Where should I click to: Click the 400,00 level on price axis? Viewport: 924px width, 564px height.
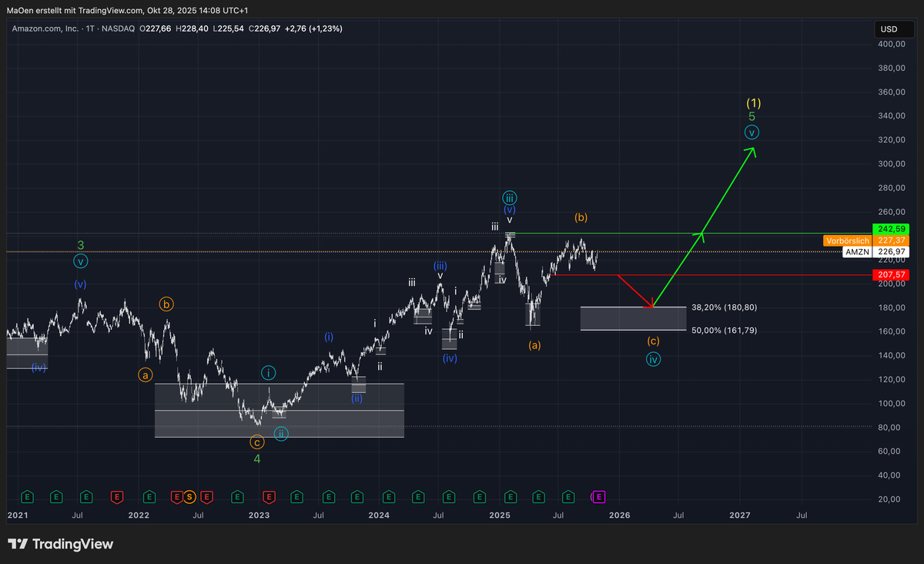point(890,45)
